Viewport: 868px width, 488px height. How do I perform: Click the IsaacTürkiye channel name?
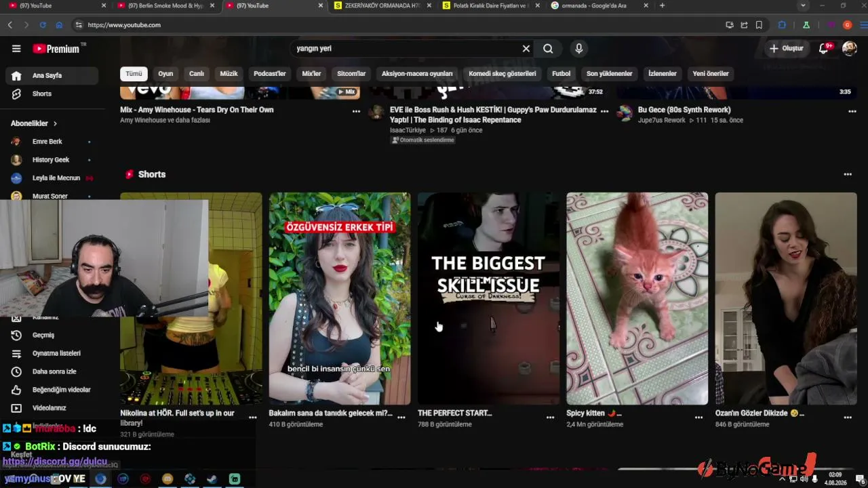(x=408, y=130)
